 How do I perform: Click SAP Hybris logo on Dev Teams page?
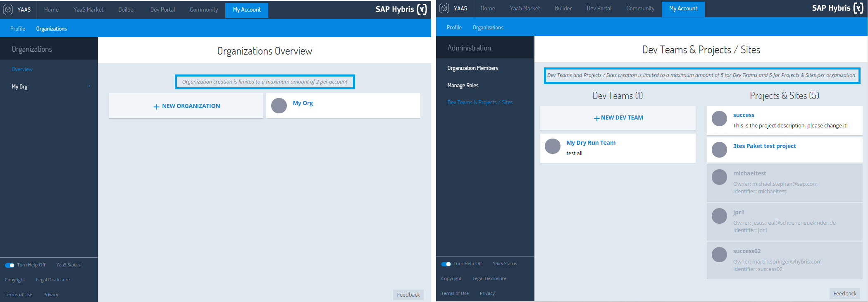pyautogui.click(x=838, y=8)
